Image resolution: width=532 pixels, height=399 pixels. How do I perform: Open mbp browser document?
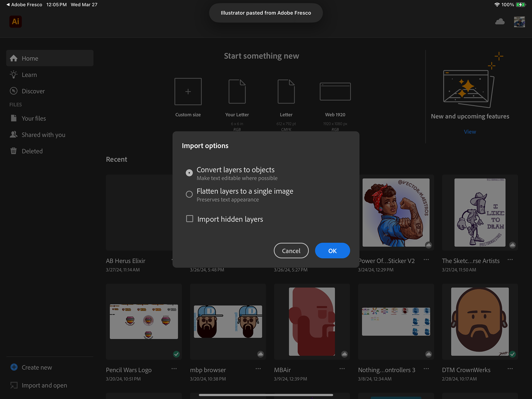click(x=228, y=322)
